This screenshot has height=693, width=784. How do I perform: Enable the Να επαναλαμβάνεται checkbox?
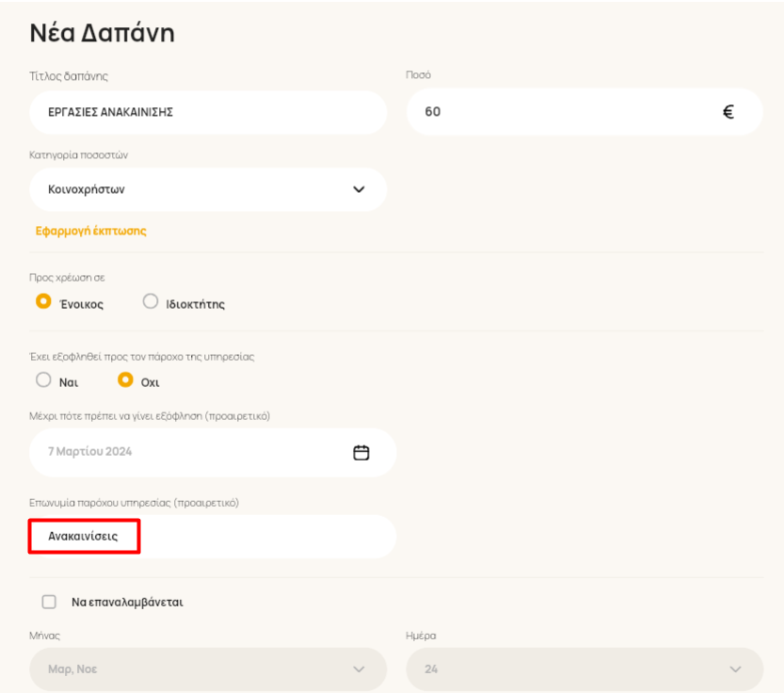tap(49, 602)
